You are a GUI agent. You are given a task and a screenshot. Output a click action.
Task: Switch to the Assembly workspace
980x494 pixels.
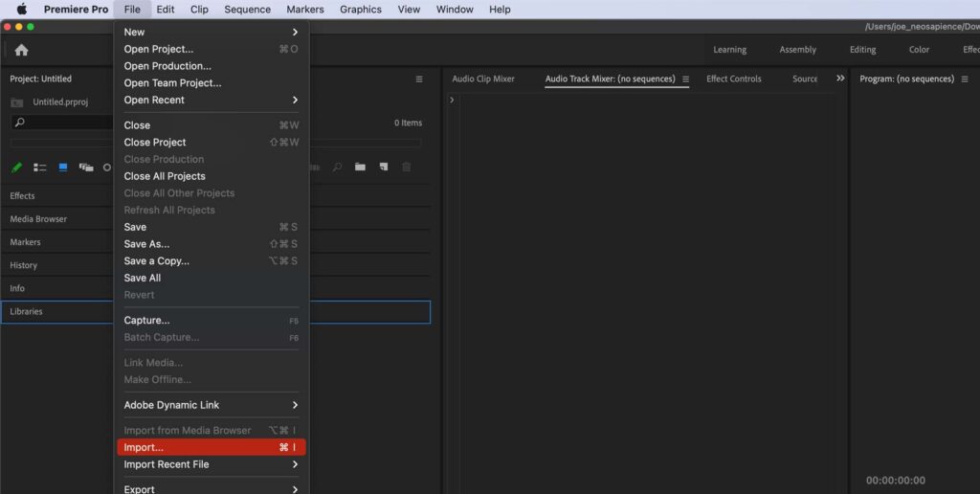tap(797, 50)
